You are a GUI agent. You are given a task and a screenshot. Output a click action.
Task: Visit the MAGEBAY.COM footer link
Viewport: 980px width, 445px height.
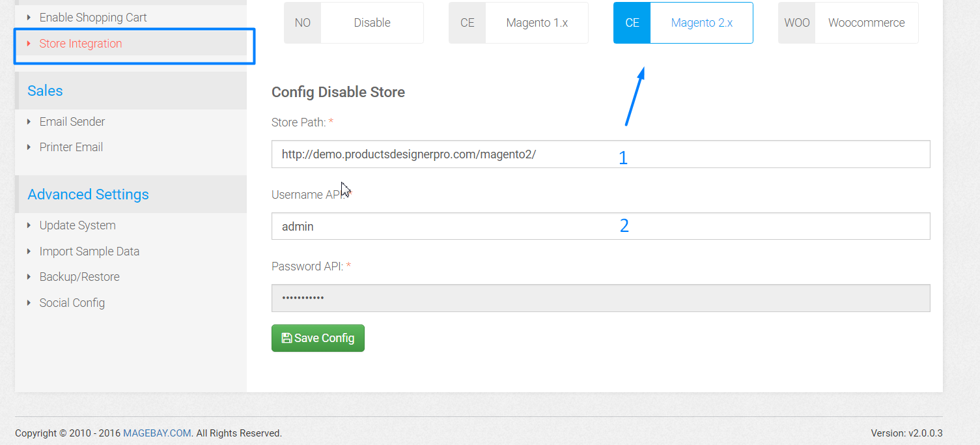click(157, 433)
